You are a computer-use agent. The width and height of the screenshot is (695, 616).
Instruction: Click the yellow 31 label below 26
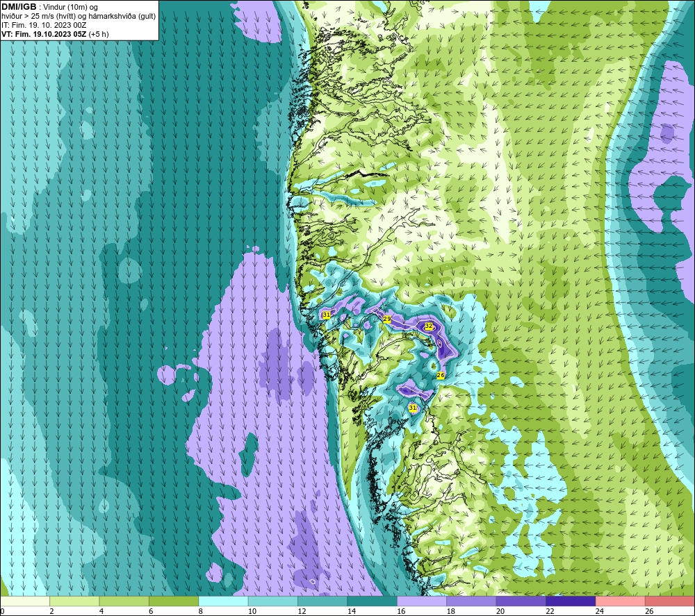coord(413,408)
